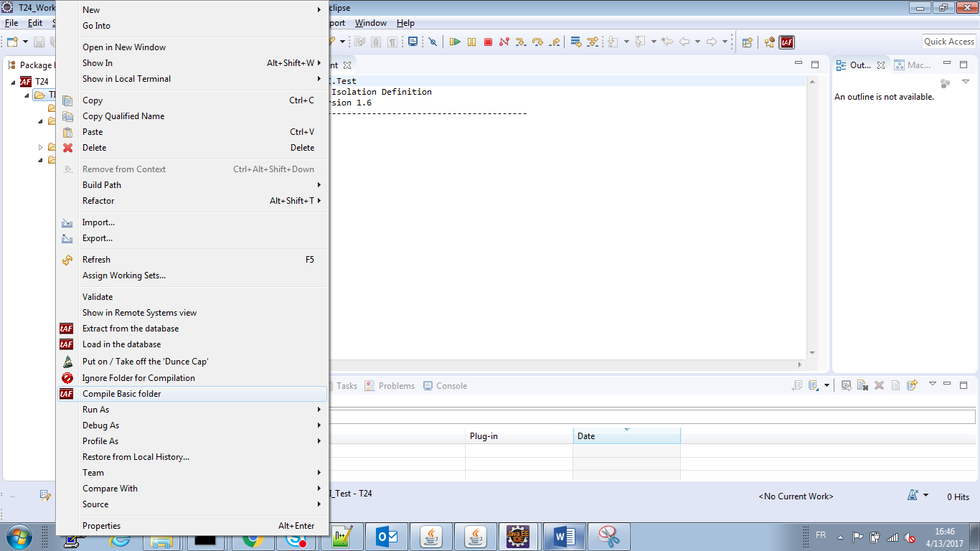The image size is (980, 551).
Task: Click the green Resume debug icon
Action: 455,42
